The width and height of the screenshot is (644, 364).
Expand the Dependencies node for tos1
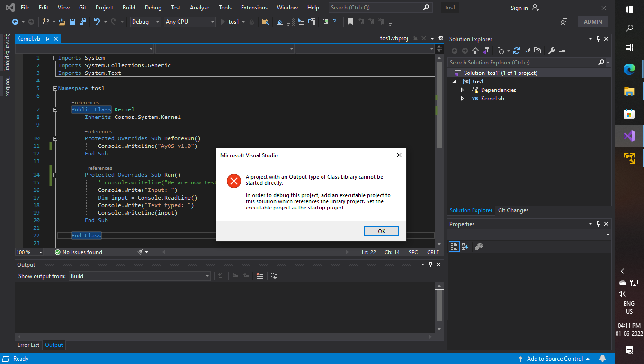click(x=463, y=90)
